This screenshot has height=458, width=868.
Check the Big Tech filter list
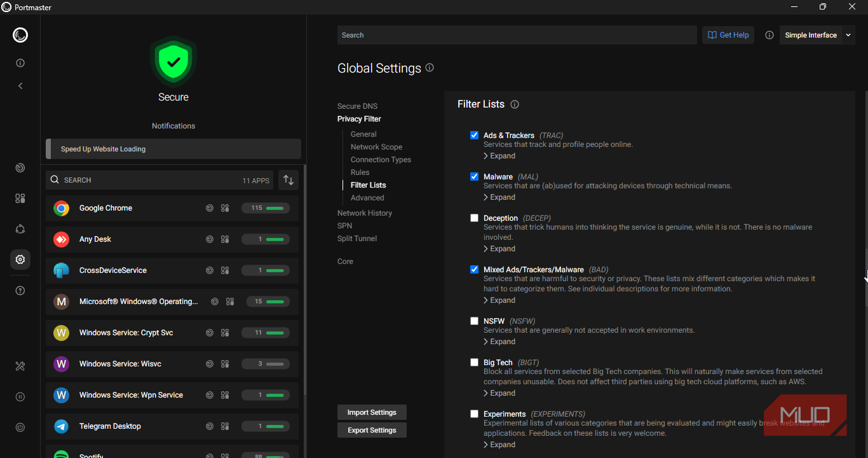474,363
